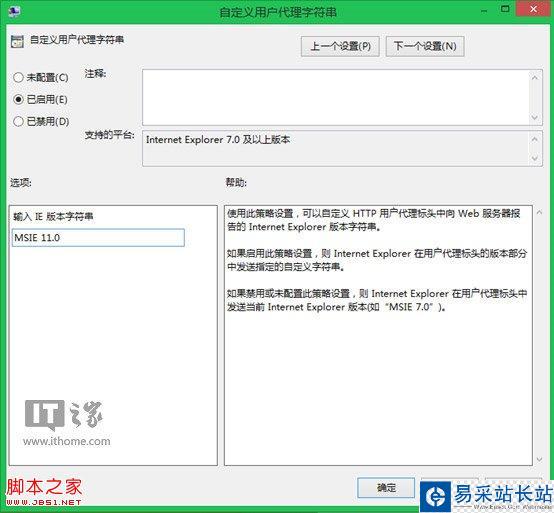Click the text Internet Explorer 7.0 及以上版本

point(218,140)
